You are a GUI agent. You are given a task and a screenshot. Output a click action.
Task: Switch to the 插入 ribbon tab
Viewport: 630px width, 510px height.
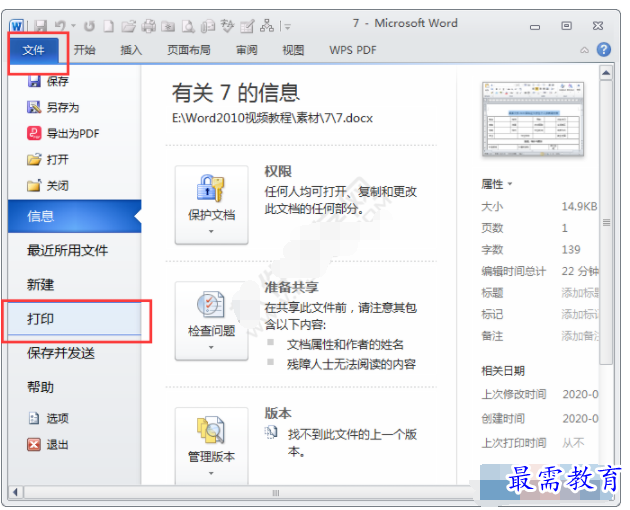pyautogui.click(x=131, y=50)
